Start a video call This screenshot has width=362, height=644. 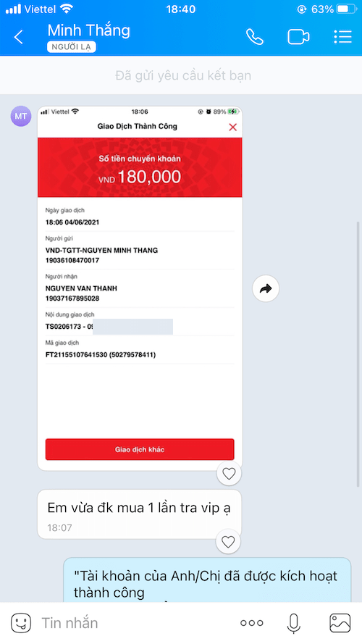click(298, 37)
